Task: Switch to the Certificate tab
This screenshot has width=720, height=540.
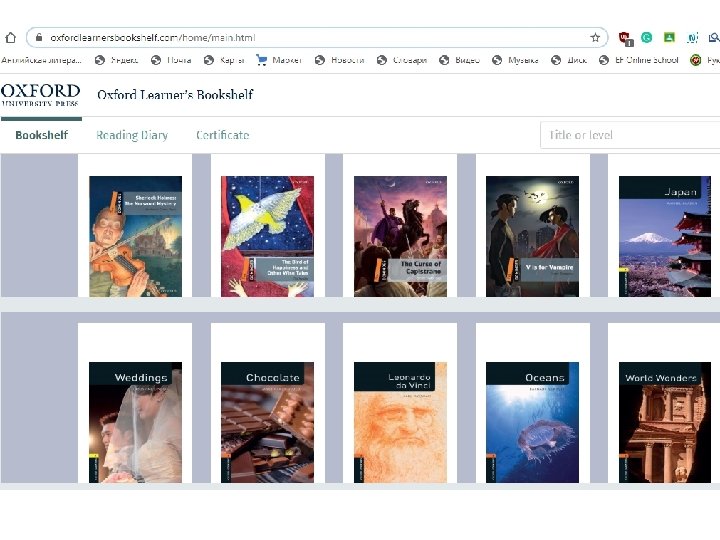Action: (x=222, y=135)
